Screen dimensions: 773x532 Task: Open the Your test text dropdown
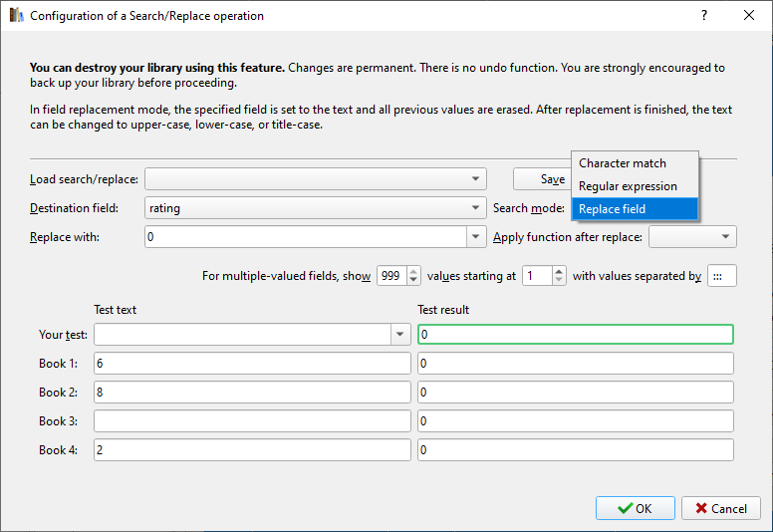tap(400, 335)
